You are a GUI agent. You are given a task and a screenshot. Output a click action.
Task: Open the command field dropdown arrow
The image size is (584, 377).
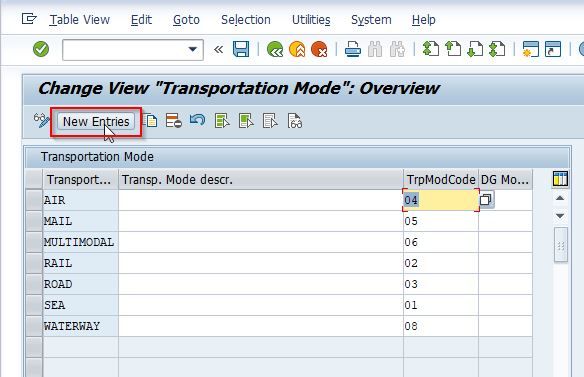(193, 49)
